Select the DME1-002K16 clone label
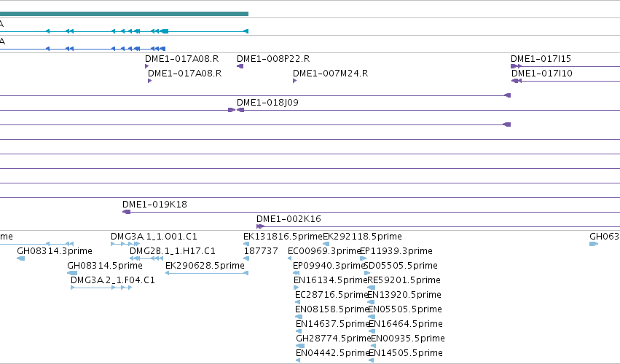This screenshot has width=620, height=364. tap(289, 219)
